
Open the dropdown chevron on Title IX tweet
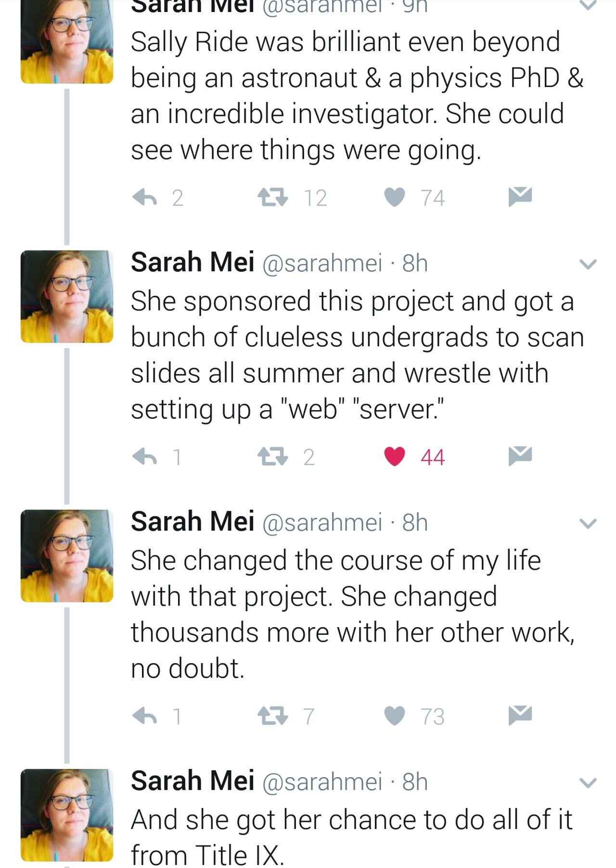[x=588, y=782]
